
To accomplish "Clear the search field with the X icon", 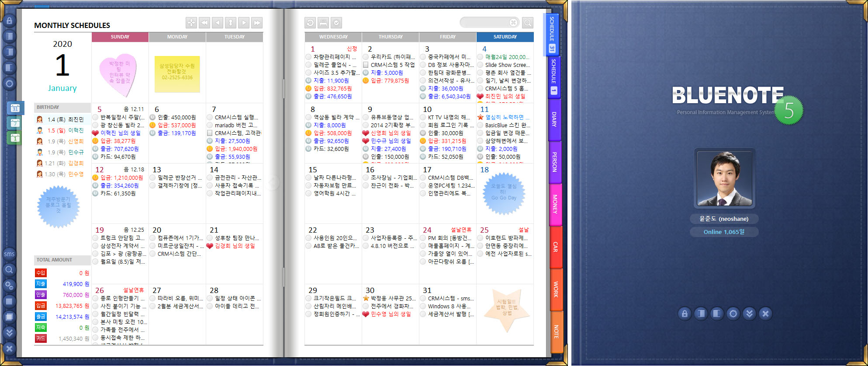I will coord(513,22).
